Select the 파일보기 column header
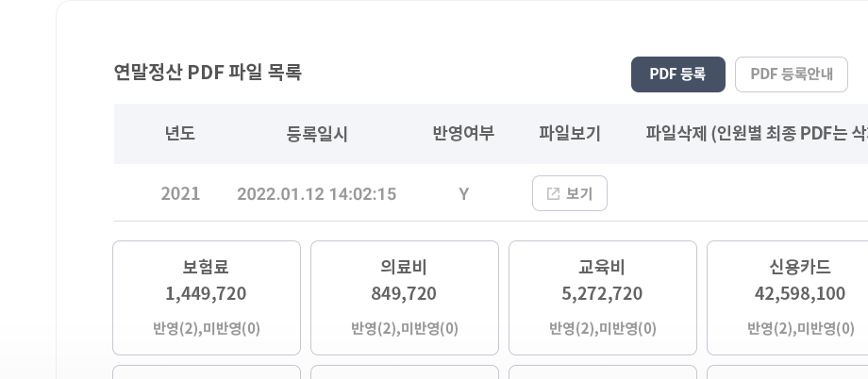 tap(570, 133)
